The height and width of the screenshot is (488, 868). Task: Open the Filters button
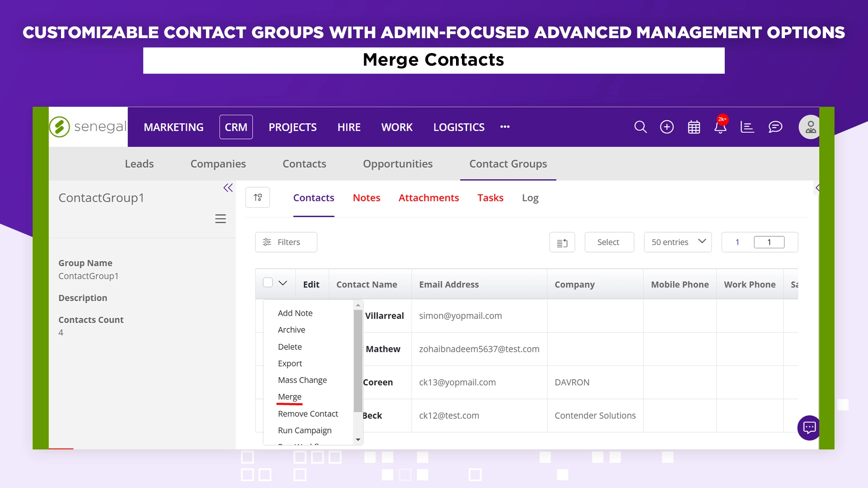(x=286, y=242)
